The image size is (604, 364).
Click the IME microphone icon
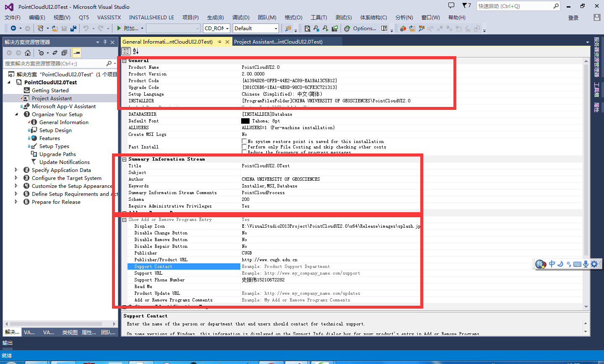(586, 264)
